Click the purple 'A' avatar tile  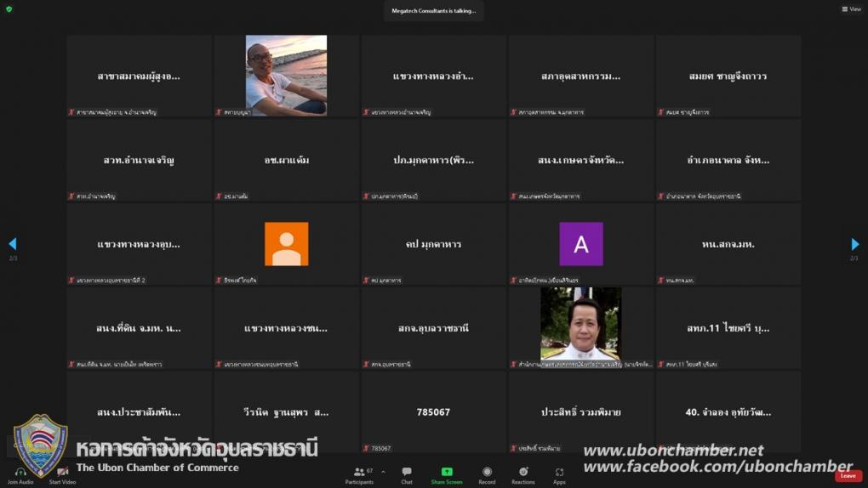click(x=580, y=244)
